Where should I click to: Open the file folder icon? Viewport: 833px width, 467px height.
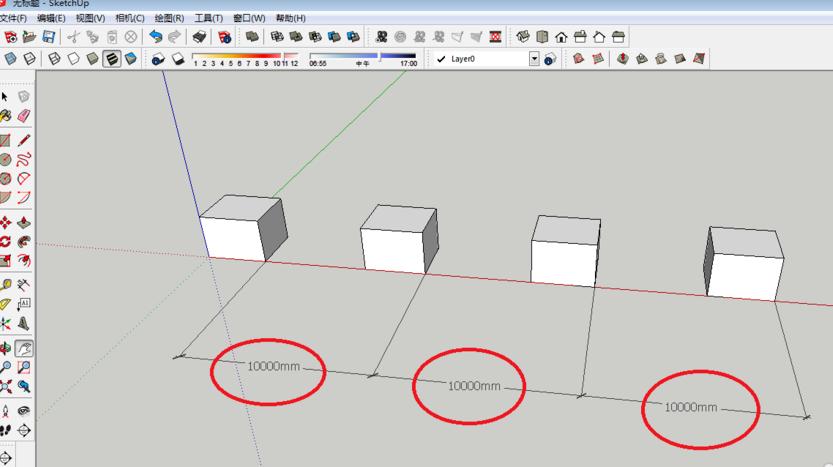coord(30,37)
